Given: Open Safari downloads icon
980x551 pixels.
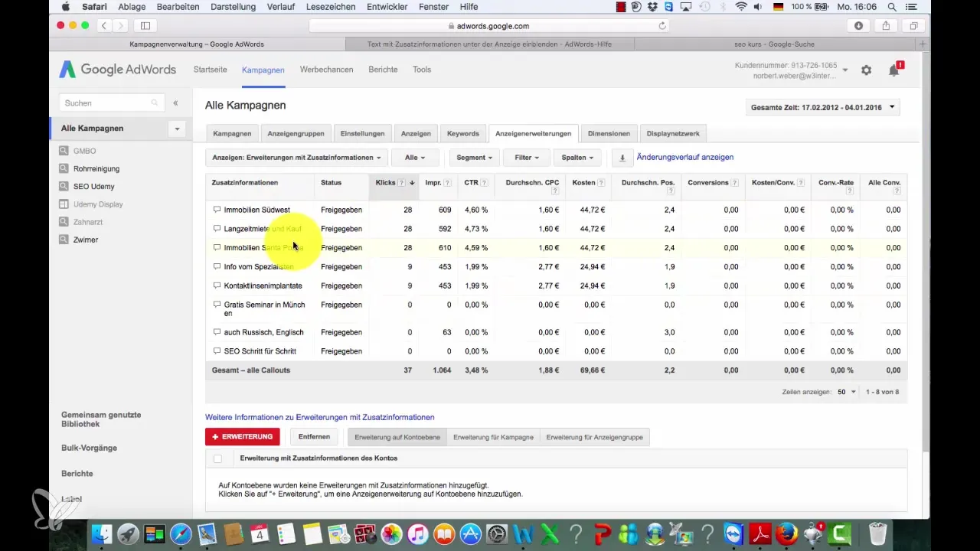Looking at the screenshot, I should pos(858,25).
